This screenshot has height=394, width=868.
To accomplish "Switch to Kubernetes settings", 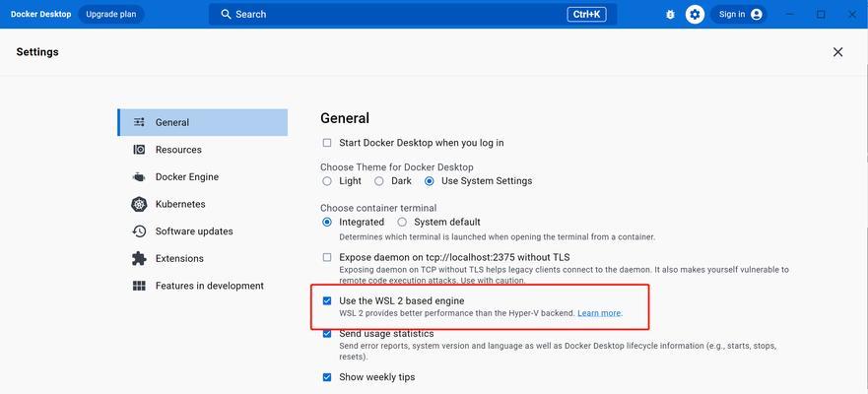I will [203, 204].
